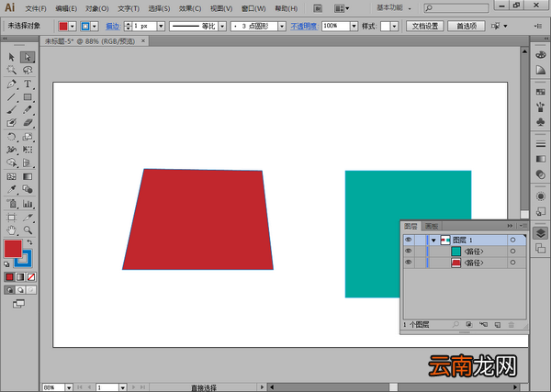
Task: Click the 首选项 button
Action: tap(467, 26)
